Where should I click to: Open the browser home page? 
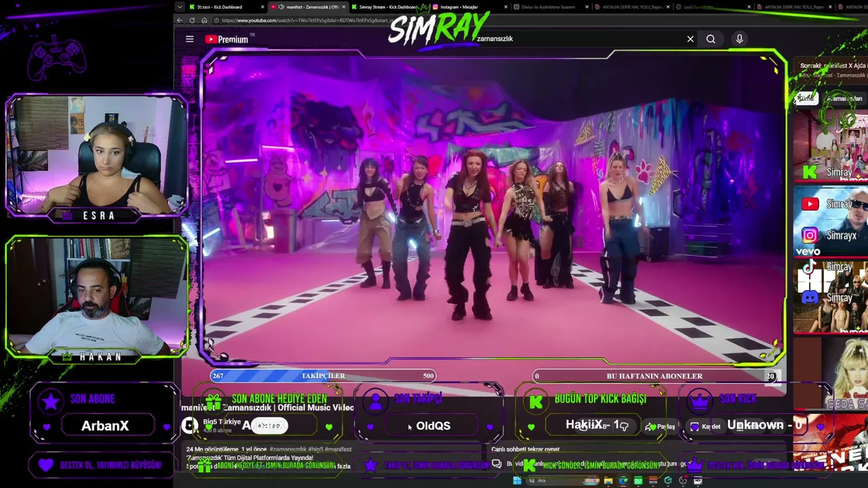(204, 20)
